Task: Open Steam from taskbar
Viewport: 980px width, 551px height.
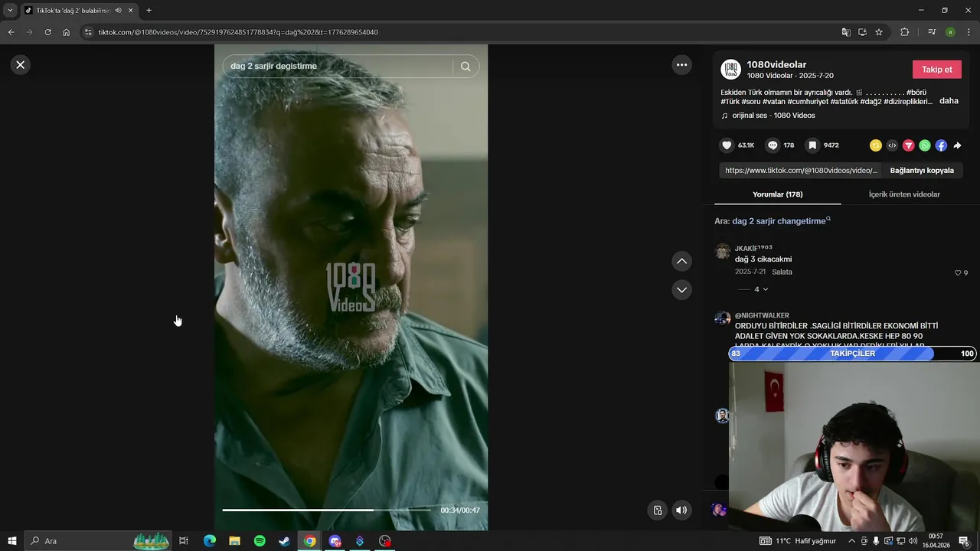Action: pos(284,541)
